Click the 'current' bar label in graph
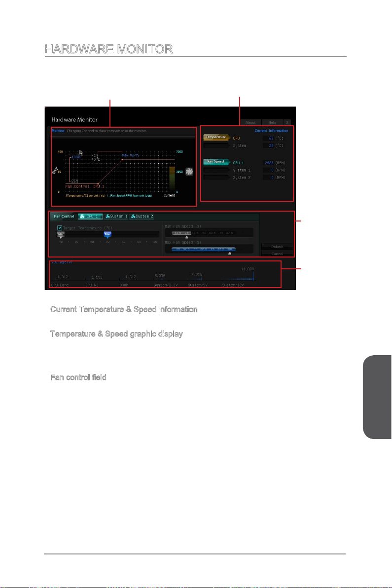The height and width of the screenshot is (588, 392). point(170,195)
